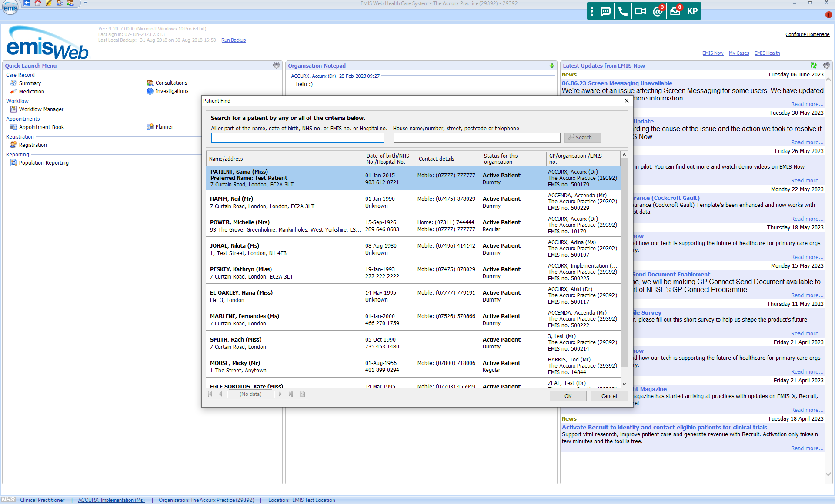The height and width of the screenshot is (504, 835).
Task: Go to last page of results
Action: [x=291, y=394]
